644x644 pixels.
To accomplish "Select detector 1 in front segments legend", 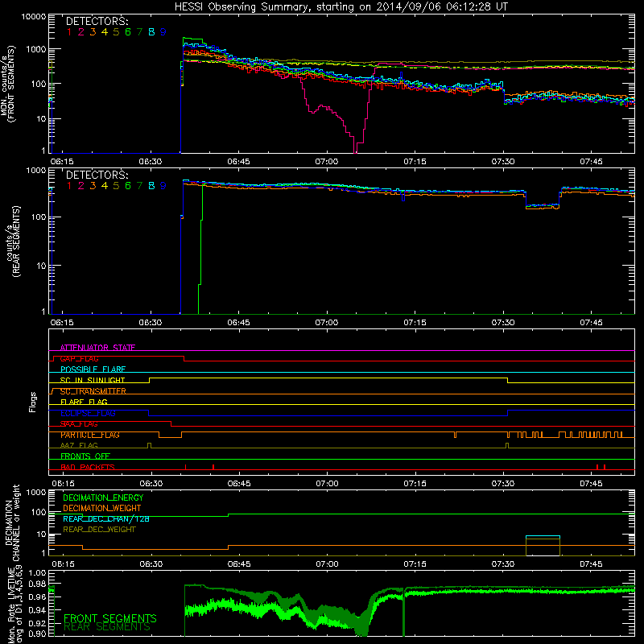I will (x=69, y=32).
